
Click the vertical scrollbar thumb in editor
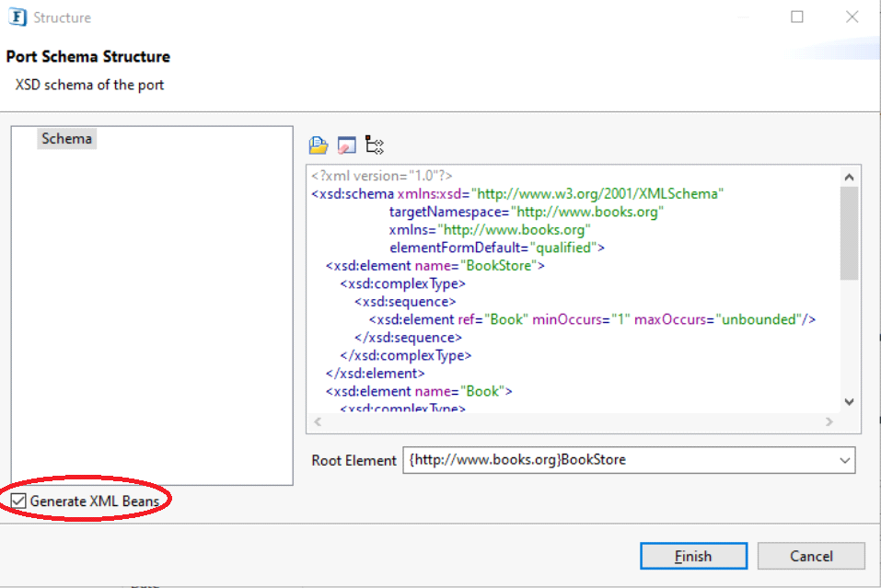pyautogui.click(x=849, y=232)
